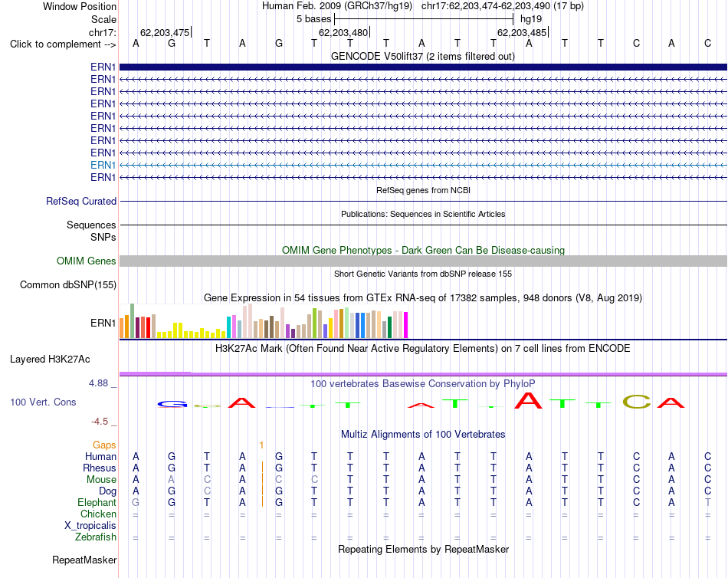Click the Common dbSNP(155) label
Viewport: 728px width, 578px height.
tap(67, 285)
